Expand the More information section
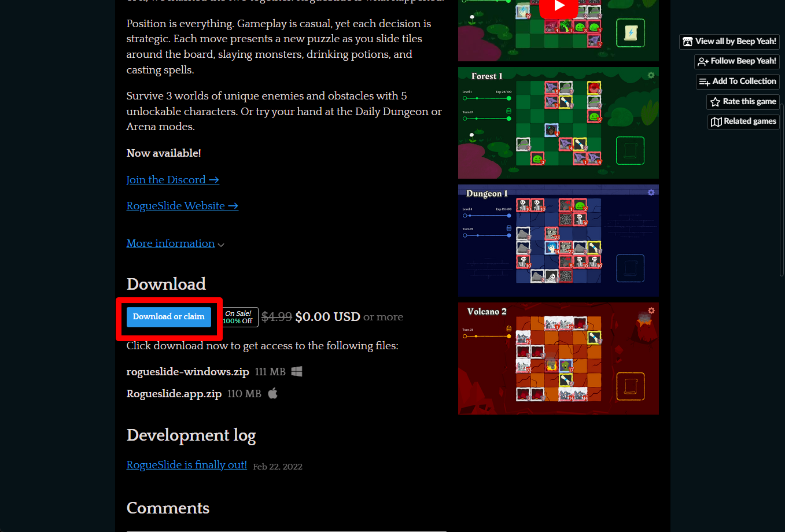Viewport: 785px width, 532px height. click(x=175, y=243)
